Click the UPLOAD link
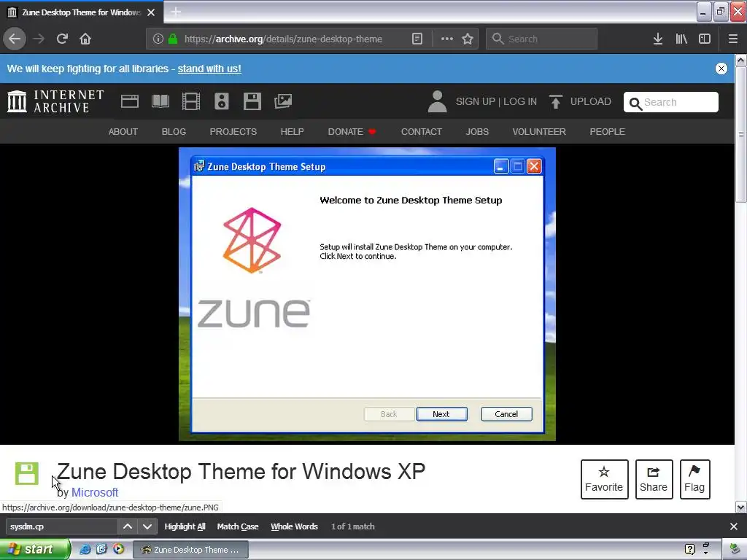Viewport: 747px width, 560px height. point(590,101)
